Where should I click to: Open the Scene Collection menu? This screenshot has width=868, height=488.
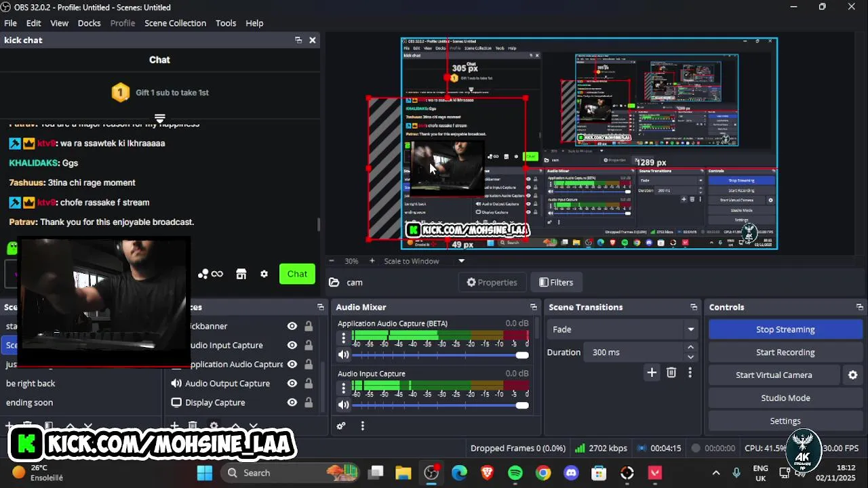(175, 23)
